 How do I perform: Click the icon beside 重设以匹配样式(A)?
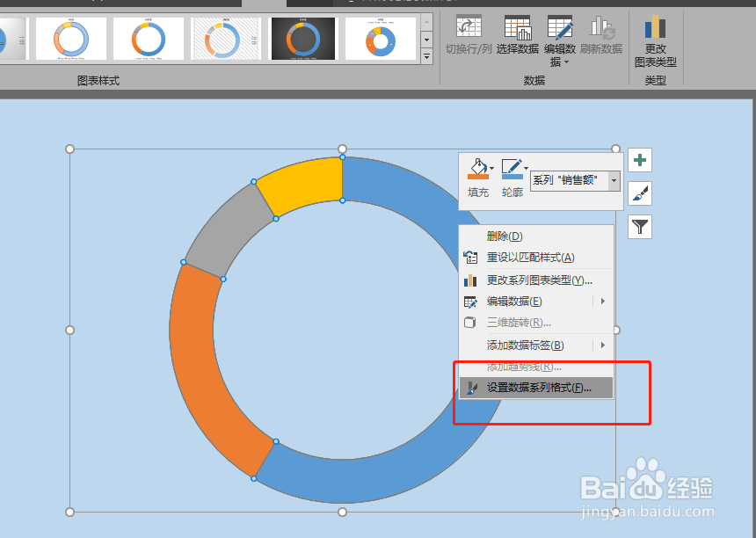coord(470,257)
